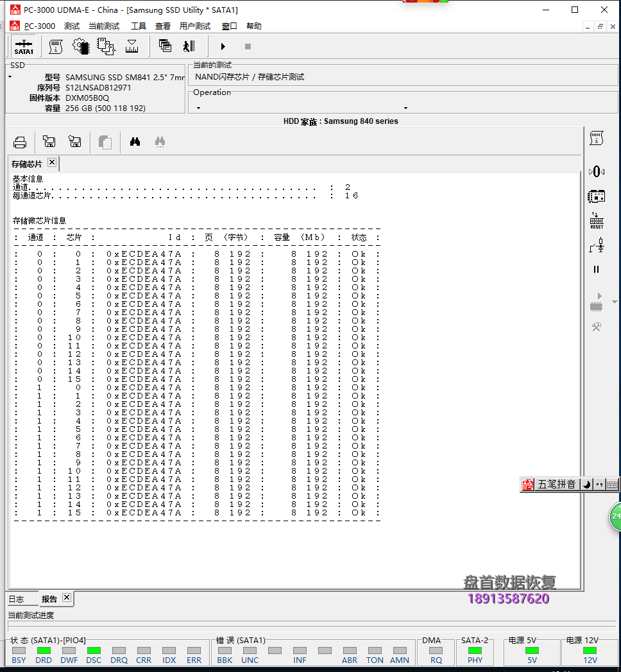Stop test with square stop button

248,46
